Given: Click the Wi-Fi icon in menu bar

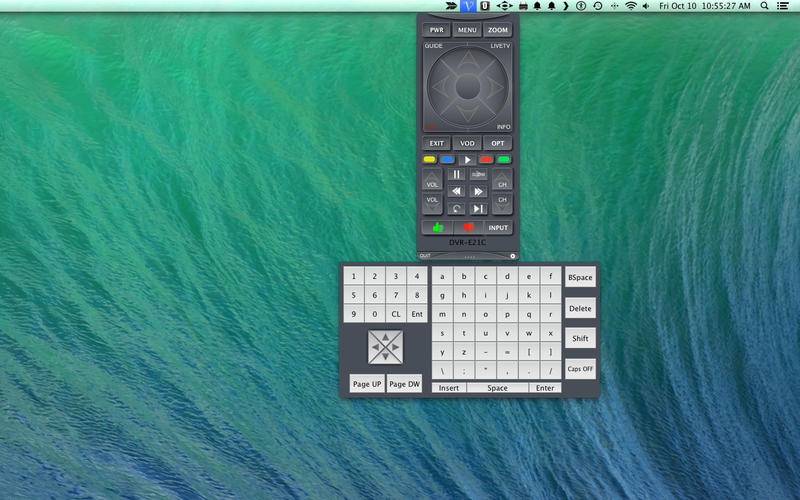Looking at the screenshot, I should [631, 6].
